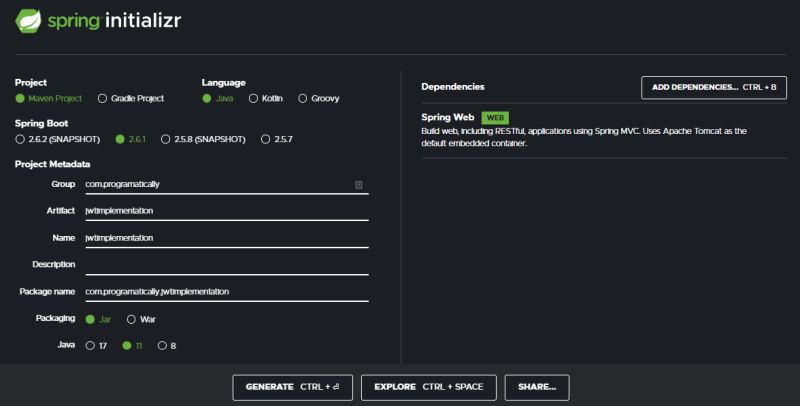
Task: Focus the Group input field
Action: coord(227,185)
